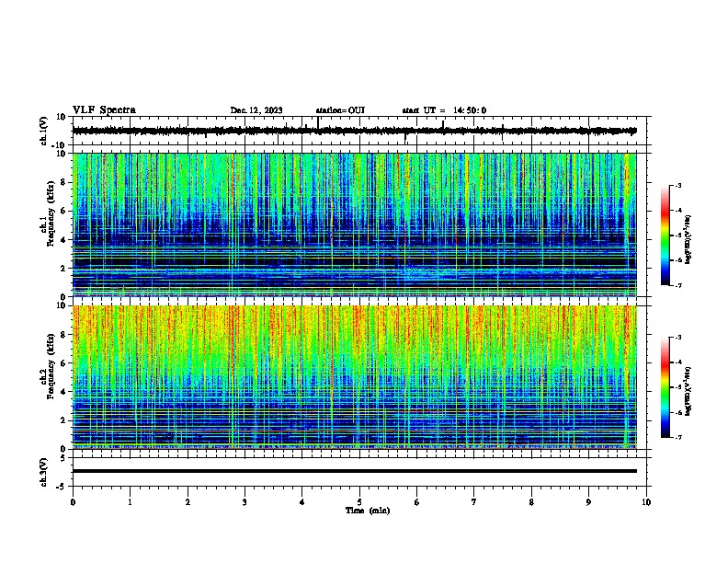Click the "-7" label on ch.2 color bar
This screenshot has height=563, width=728.
[678, 437]
